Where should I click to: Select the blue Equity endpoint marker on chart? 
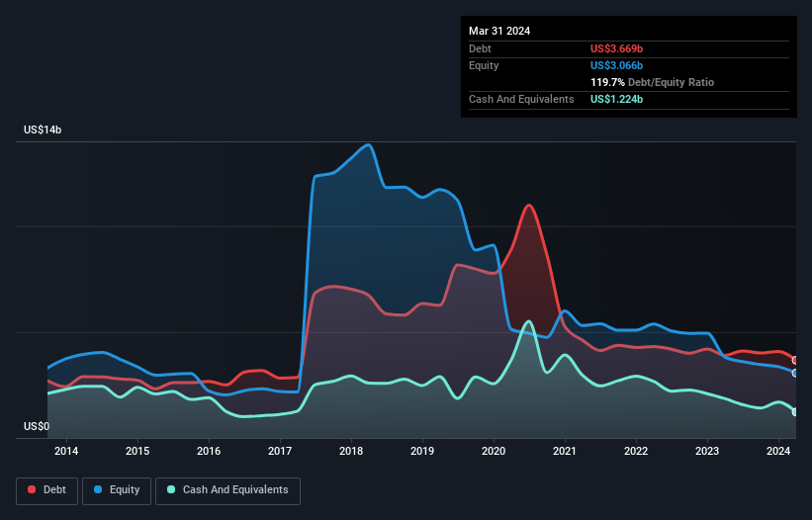pyautogui.click(x=795, y=373)
